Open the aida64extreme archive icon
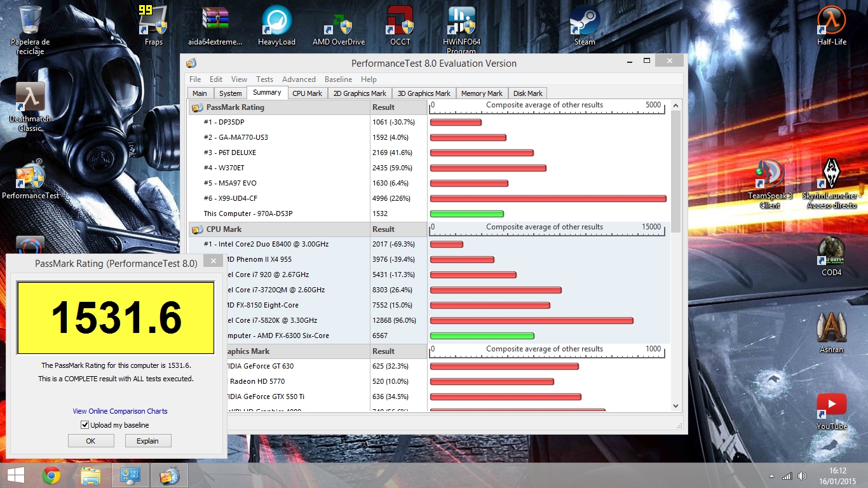 [x=215, y=25]
